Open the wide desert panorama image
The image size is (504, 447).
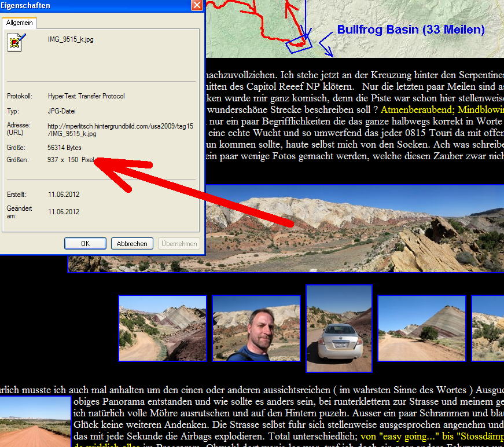[x=347, y=228]
